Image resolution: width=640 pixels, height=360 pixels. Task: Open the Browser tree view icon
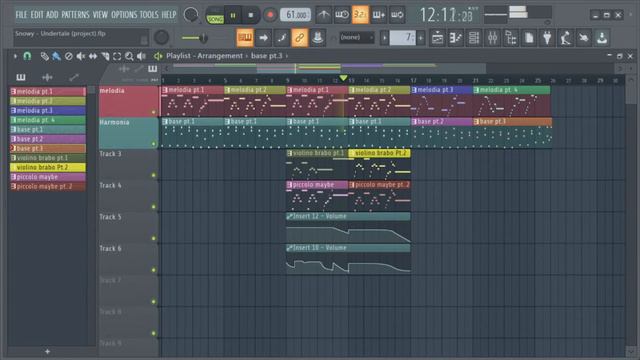[x=511, y=38]
